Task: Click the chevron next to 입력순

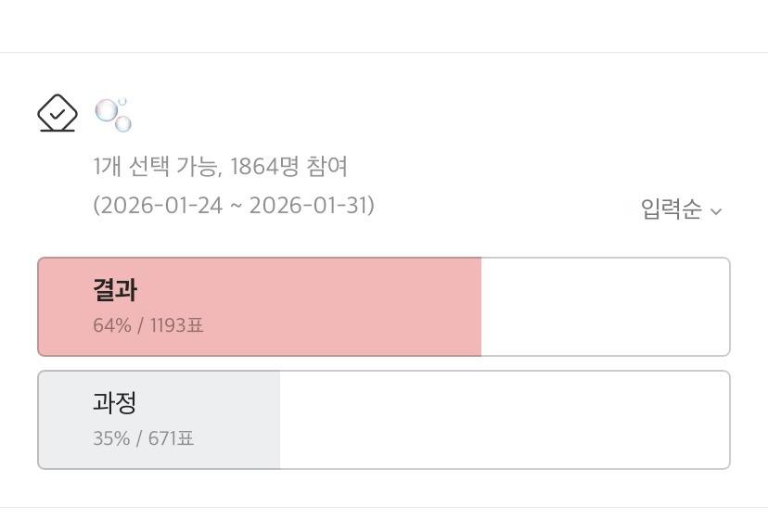Action: (x=716, y=211)
